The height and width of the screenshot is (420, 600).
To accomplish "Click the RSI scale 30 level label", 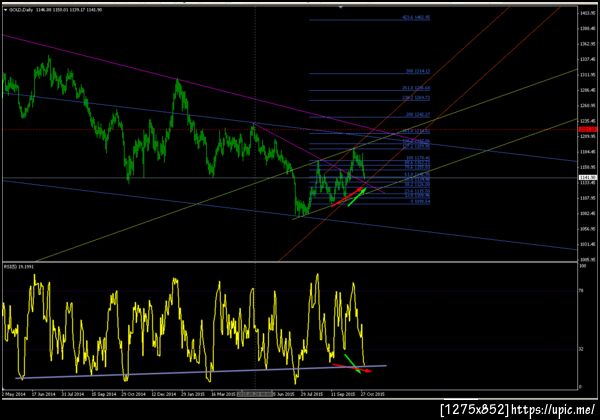I will point(581,349).
